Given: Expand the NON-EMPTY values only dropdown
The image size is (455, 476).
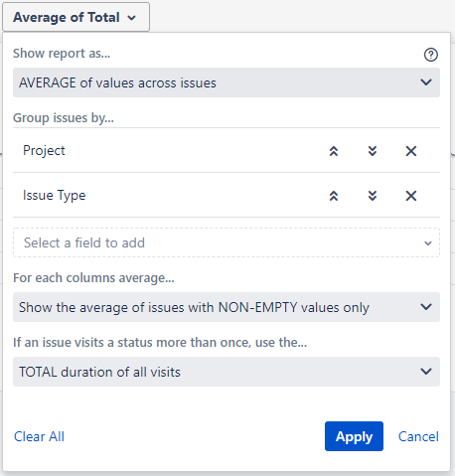Looking at the screenshot, I should 227,307.
